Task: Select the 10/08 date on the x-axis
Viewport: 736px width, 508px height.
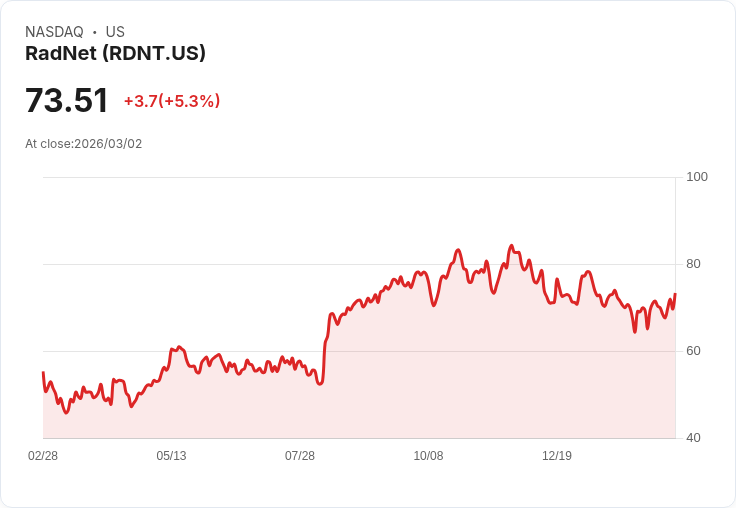Action: pos(428,456)
